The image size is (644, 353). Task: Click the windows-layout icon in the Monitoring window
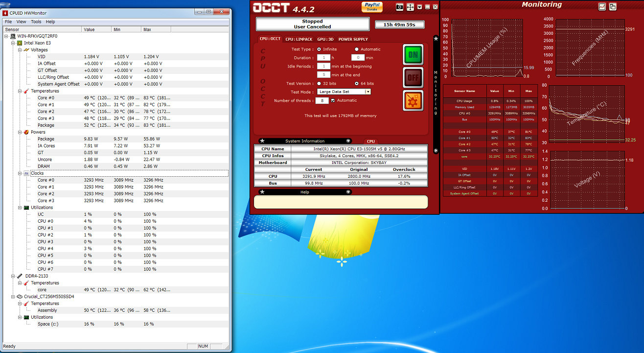tap(613, 6)
